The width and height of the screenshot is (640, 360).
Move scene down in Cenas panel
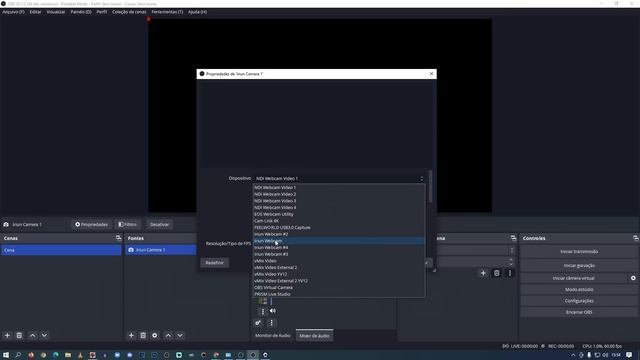44,336
